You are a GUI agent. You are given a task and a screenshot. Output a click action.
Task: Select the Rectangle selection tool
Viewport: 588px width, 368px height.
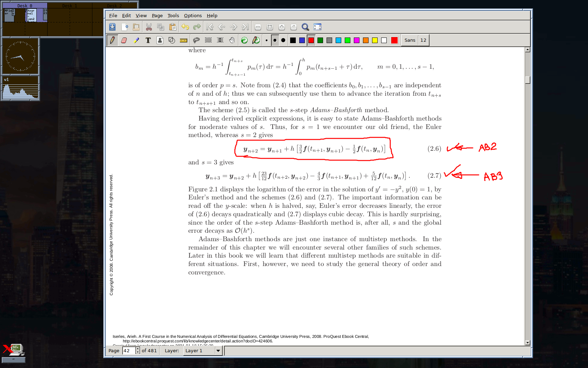click(x=208, y=40)
